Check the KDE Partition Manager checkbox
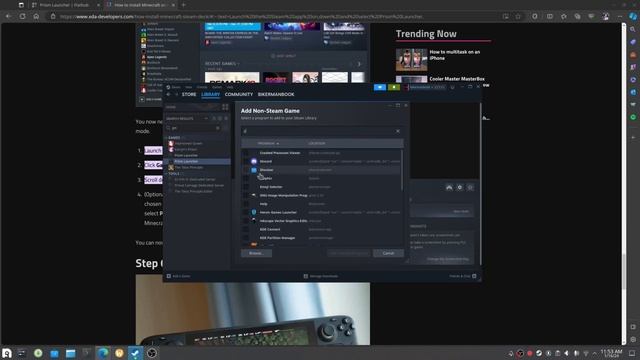640x360 pixels. click(x=245, y=238)
